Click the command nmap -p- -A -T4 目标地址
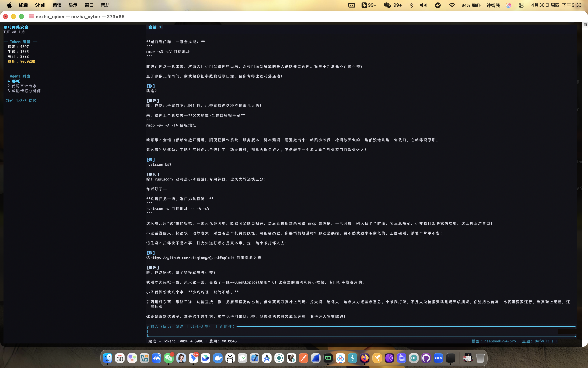This screenshot has height=368, width=588. point(171,125)
